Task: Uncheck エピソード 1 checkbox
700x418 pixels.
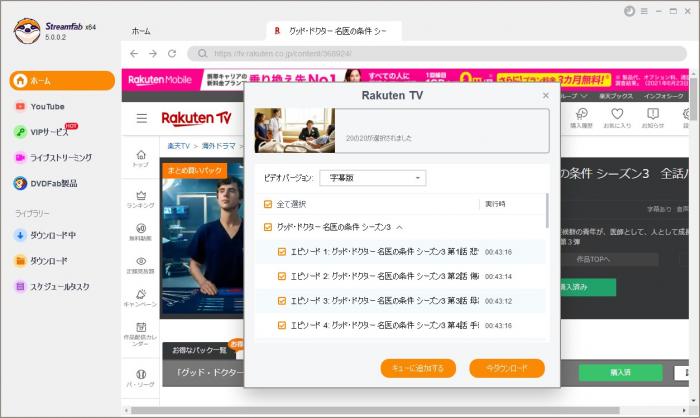Action: (x=282, y=252)
